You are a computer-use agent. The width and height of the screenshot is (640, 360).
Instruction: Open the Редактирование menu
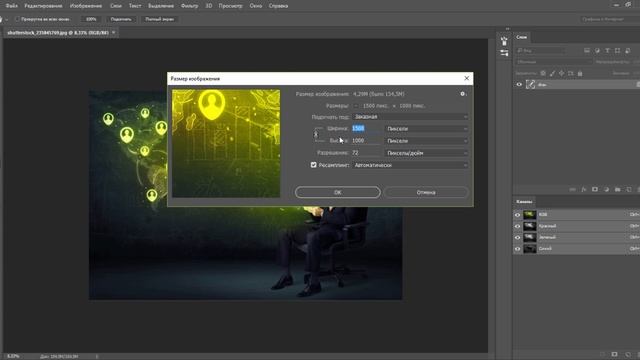click(x=43, y=6)
